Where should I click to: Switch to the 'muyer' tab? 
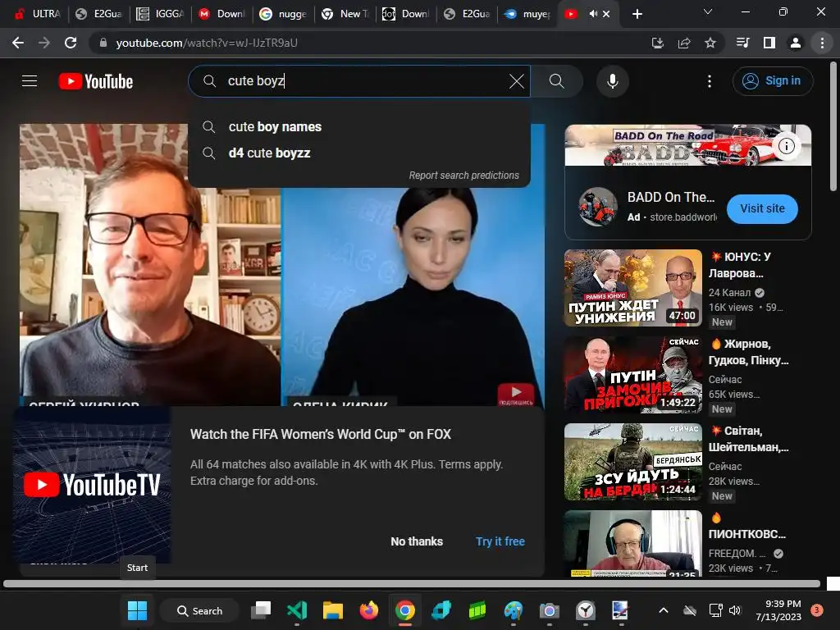[527, 14]
